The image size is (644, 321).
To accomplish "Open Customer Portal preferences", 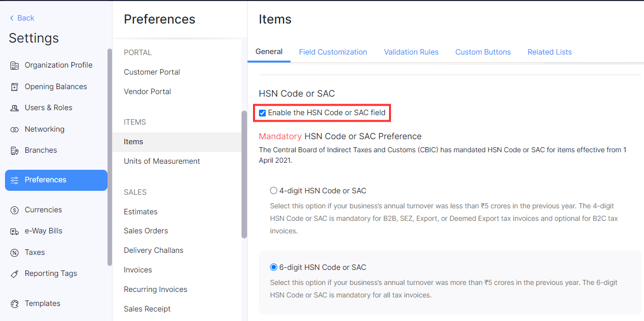I will point(151,72).
